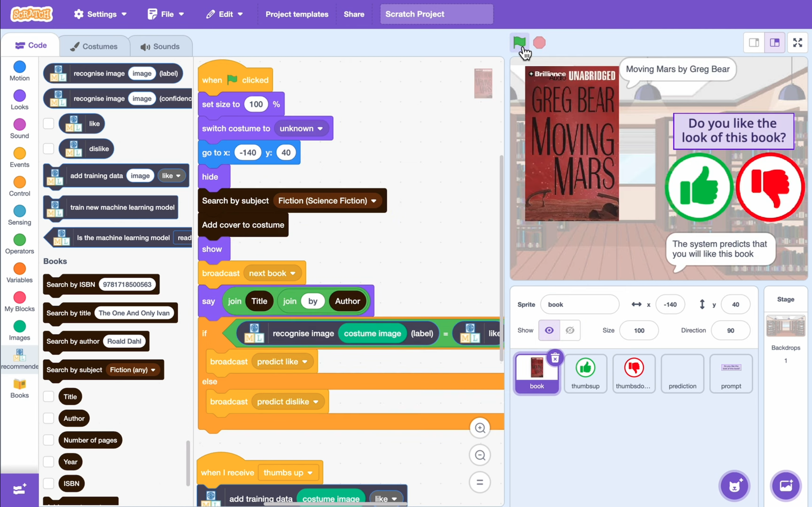Edit the sprite Size value

click(x=639, y=330)
